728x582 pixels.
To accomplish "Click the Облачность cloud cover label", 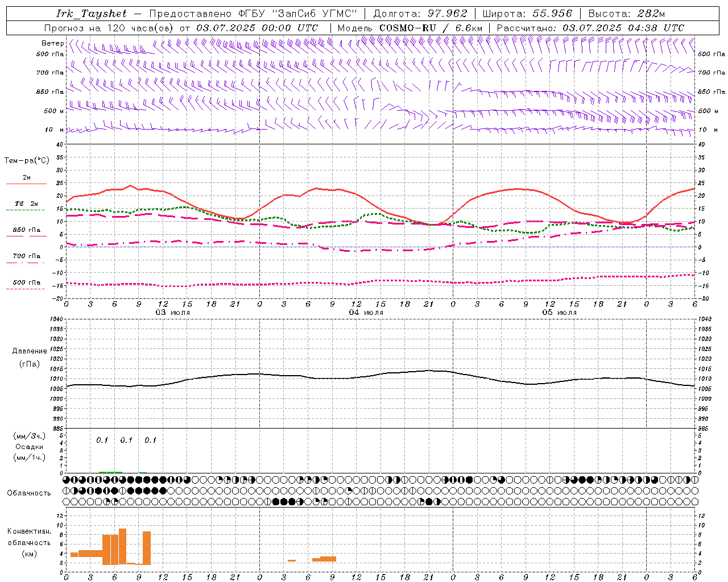I will [x=29, y=493].
